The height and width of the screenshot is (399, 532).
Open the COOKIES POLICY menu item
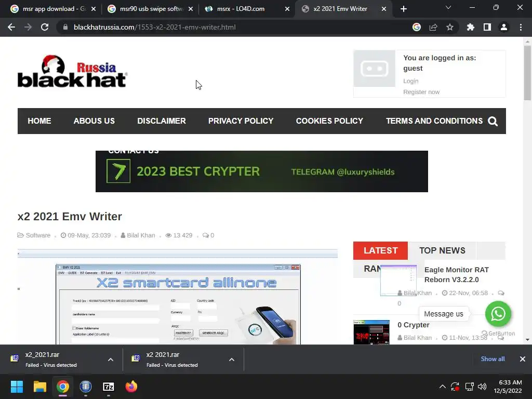click(329, 121)
